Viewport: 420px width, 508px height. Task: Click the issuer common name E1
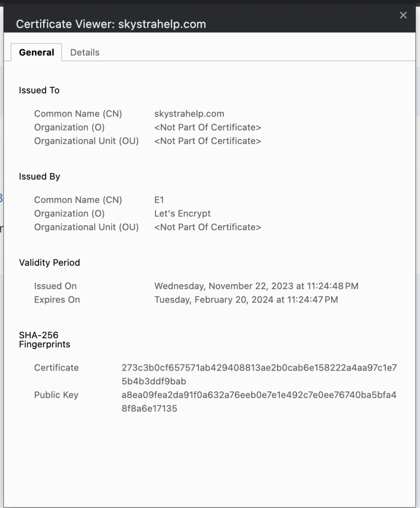click(x=159, y=200)
